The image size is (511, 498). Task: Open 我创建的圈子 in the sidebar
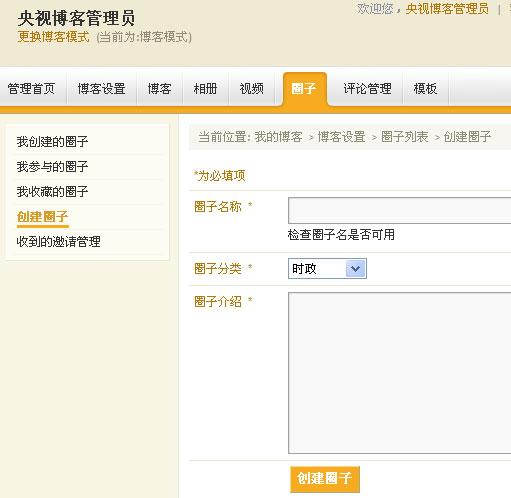point(52,142)
